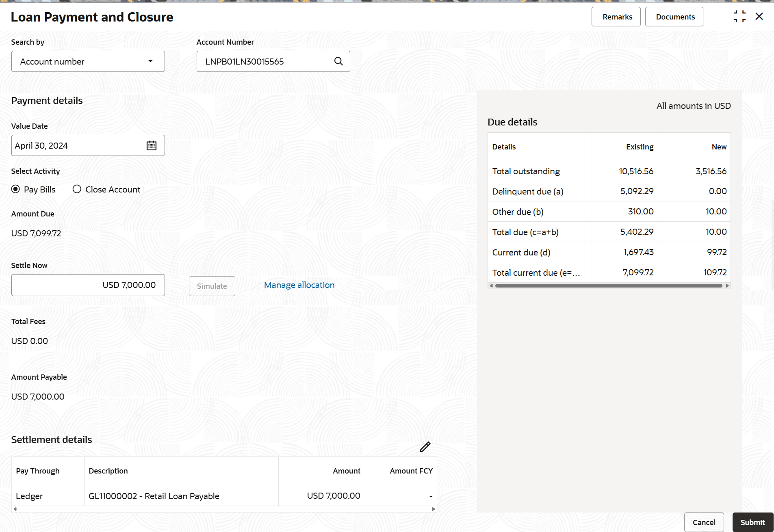Select the Pay Bills radio button

point(16,189)
